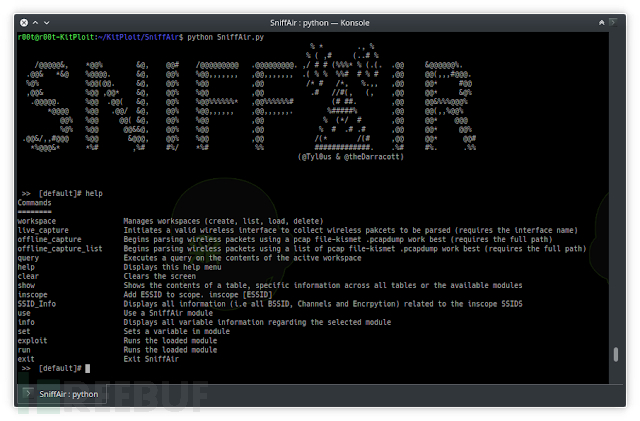
Task: Click the 'query' command name
Action: (28, 258)
